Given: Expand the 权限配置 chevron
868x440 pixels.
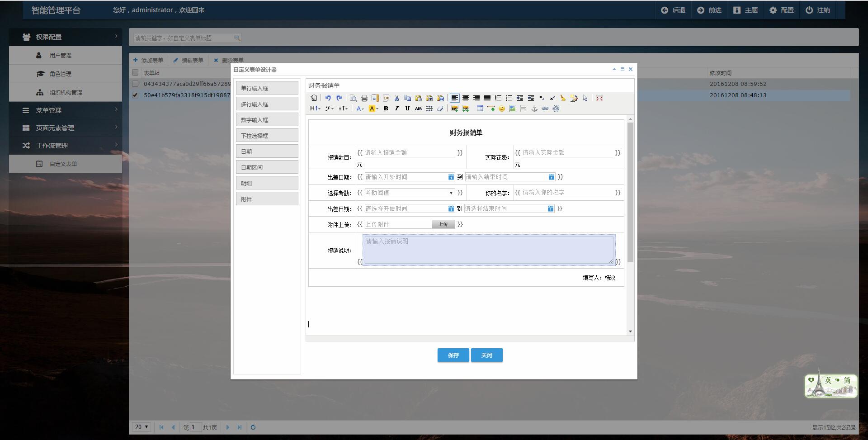Looking at the screenshot, I should coord(116,36).
